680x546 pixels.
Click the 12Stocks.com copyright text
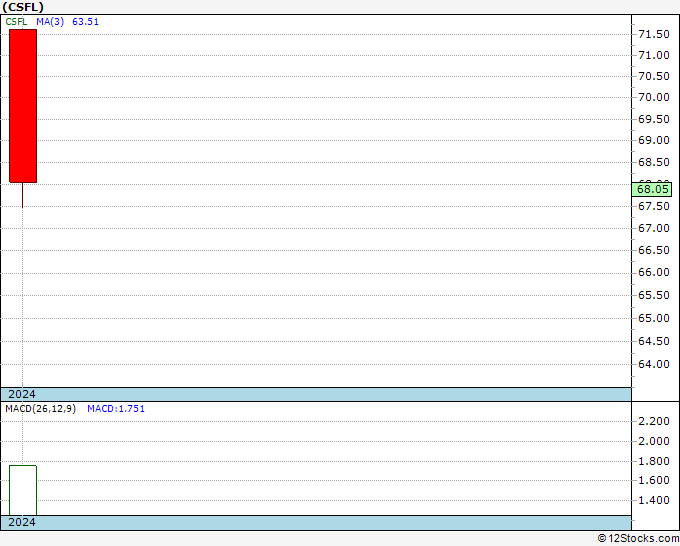pos(638,539)
